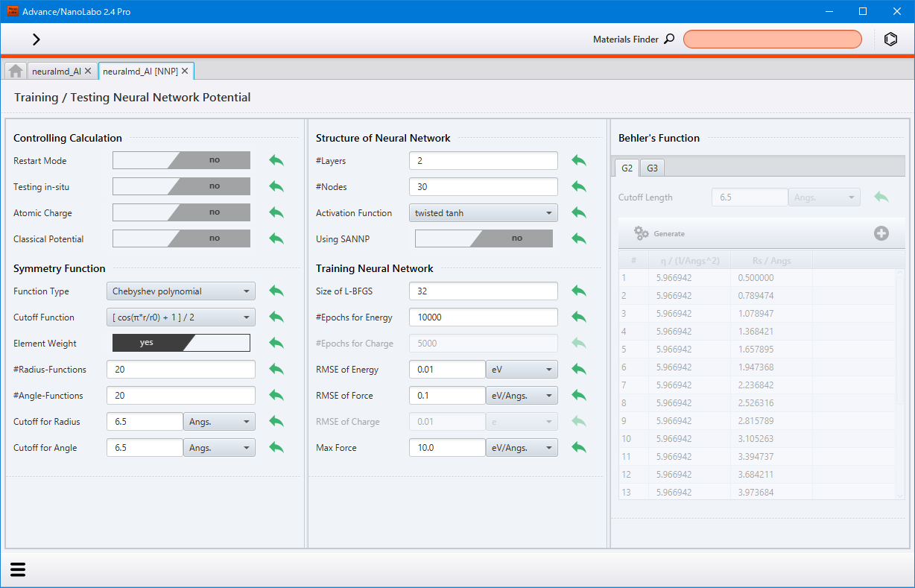The height and width of the screenshot is (588, 915).
Task: Toggle Atomic Charge switch
Action: coord(181,212)
